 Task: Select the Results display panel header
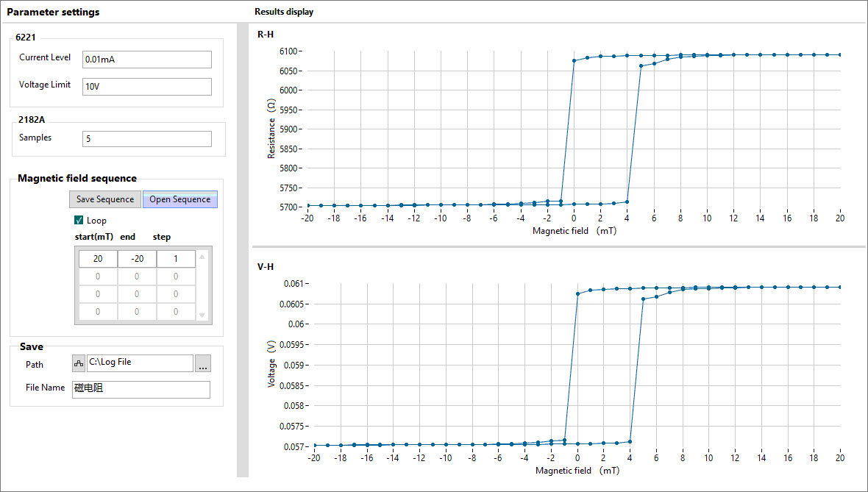(x=284, y=12)
